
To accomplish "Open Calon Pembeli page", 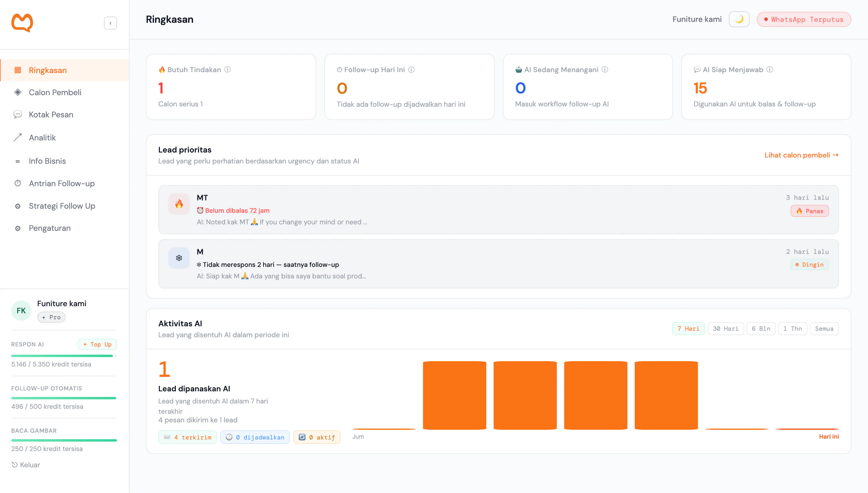I will pyautogui.click(x=64, y=93).
